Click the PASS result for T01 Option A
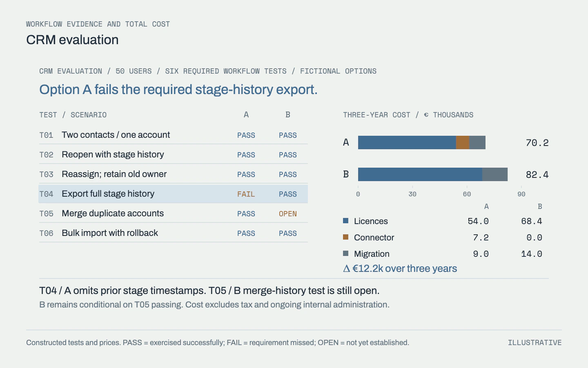The height and width of the screenshot is (368, 588). (246, 135)
